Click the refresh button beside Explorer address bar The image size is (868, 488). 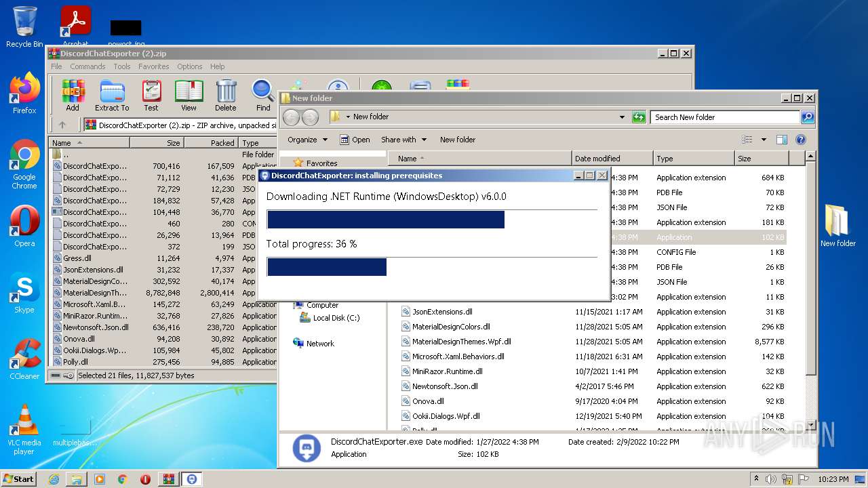point(638,117)
